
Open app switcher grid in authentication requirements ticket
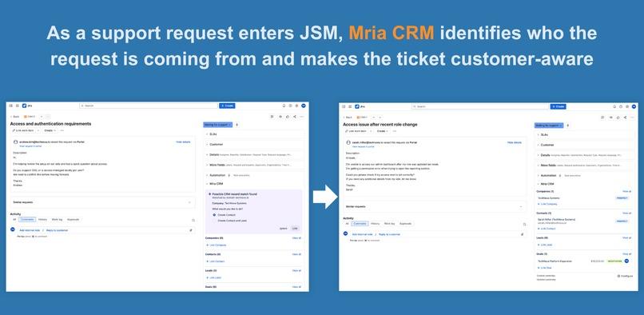pyautogui.click(x=17, y=106)
